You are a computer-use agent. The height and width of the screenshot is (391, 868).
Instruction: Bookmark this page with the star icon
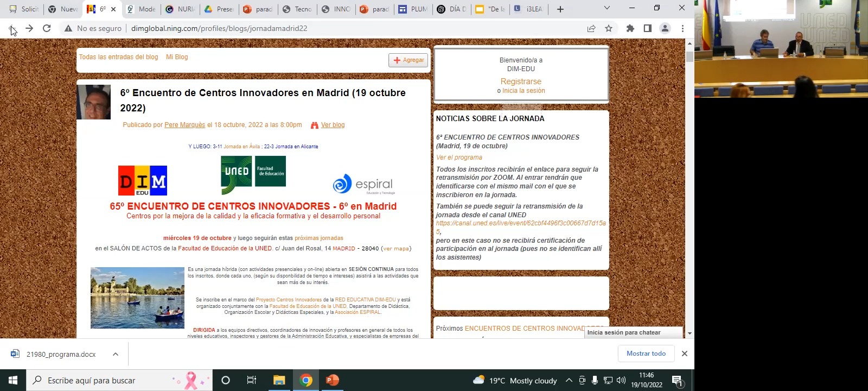(609, 28)
